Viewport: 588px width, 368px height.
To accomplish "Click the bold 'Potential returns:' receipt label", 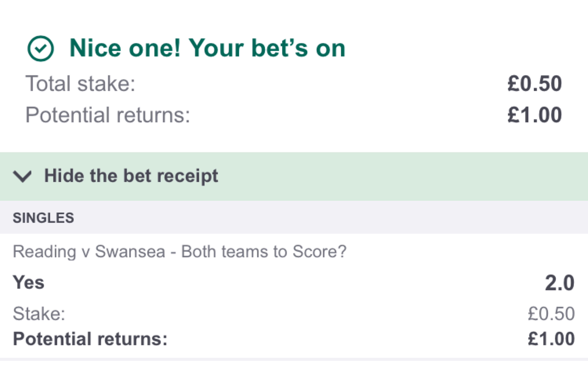I will [90, 339].
